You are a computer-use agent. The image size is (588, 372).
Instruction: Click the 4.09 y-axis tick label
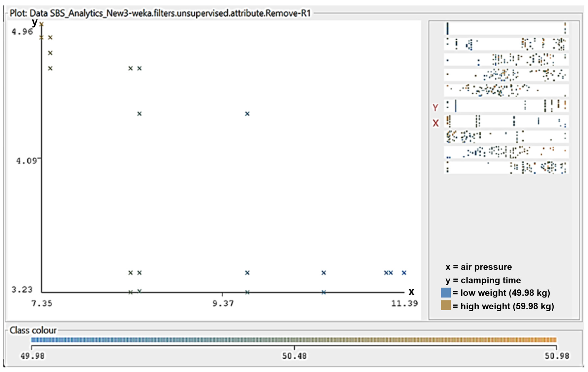point(26,161)
